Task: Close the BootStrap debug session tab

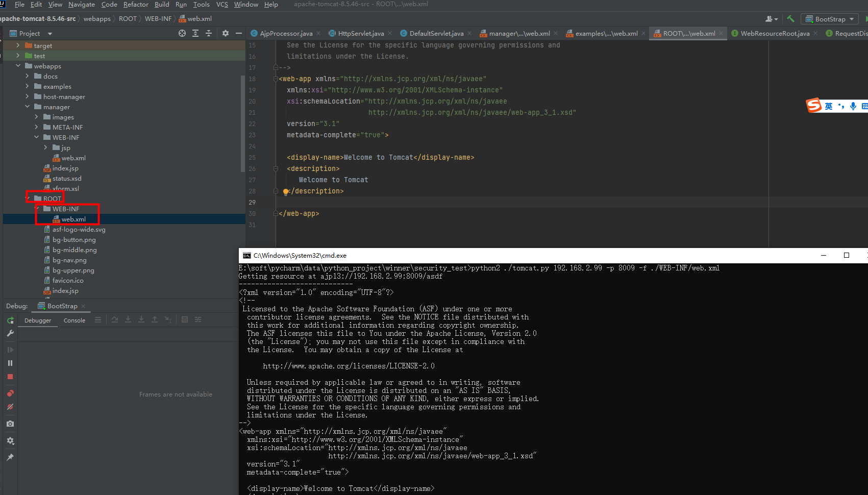Action: [x=83, y=306]
